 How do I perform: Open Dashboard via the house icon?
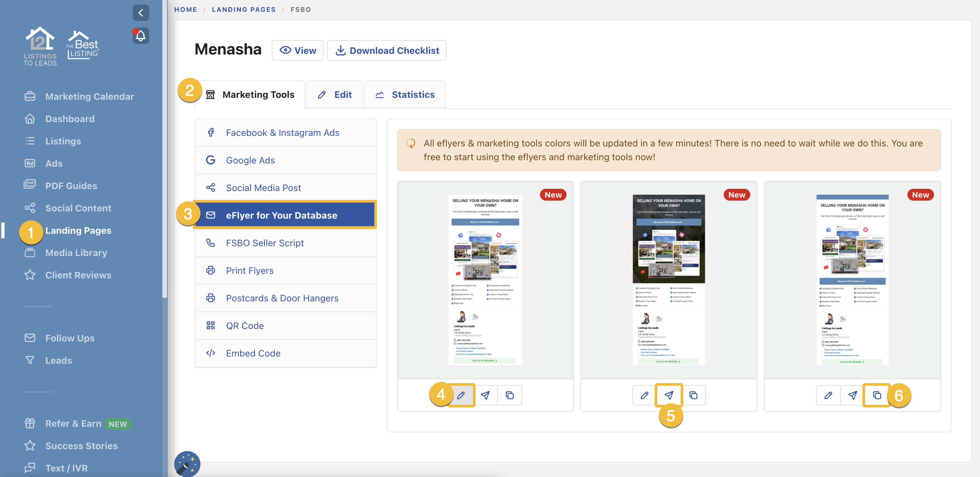tap(30, 119)
